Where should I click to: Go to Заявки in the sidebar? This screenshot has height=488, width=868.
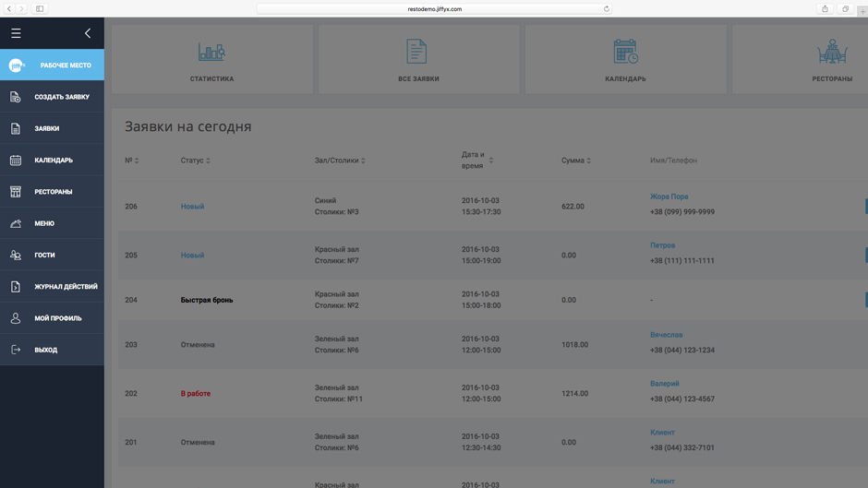(46, 129)
